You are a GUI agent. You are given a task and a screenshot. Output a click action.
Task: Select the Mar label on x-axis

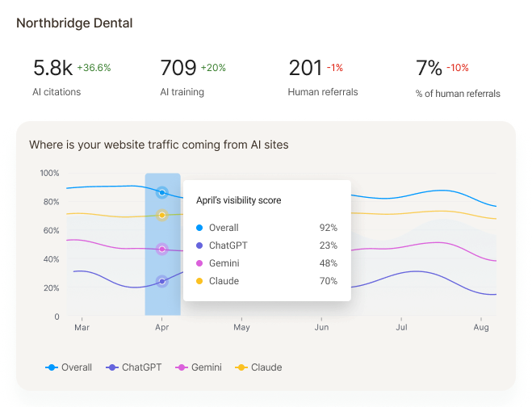[x=82, y=327]
